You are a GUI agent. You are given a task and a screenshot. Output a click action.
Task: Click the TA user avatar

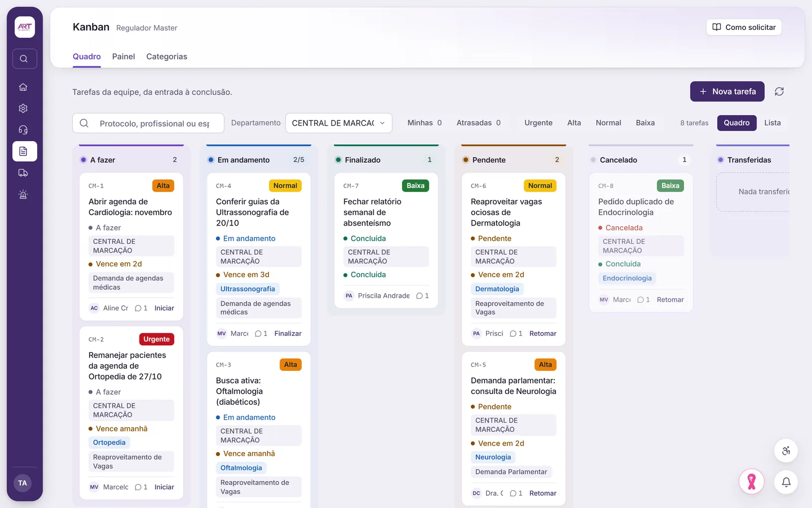23,483
